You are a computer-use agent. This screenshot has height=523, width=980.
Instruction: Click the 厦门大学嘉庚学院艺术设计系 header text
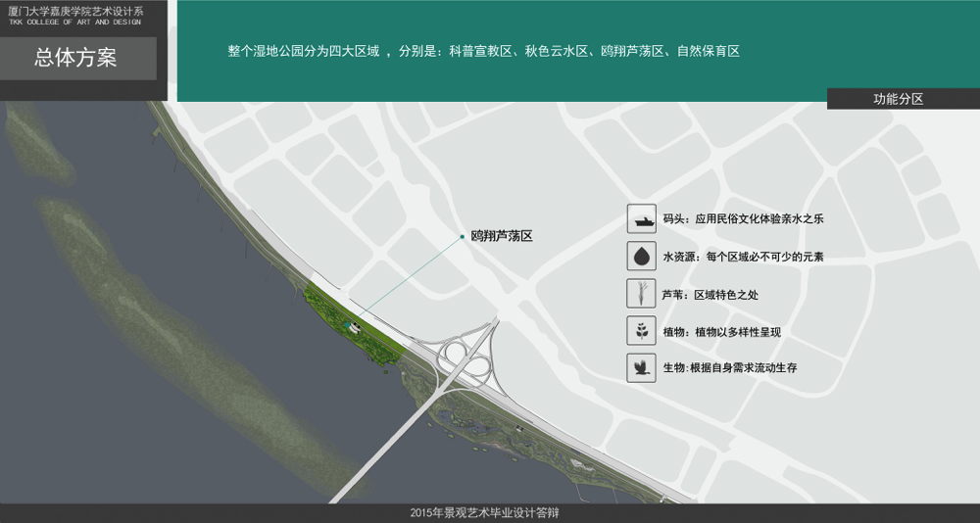tap(75, 11)
